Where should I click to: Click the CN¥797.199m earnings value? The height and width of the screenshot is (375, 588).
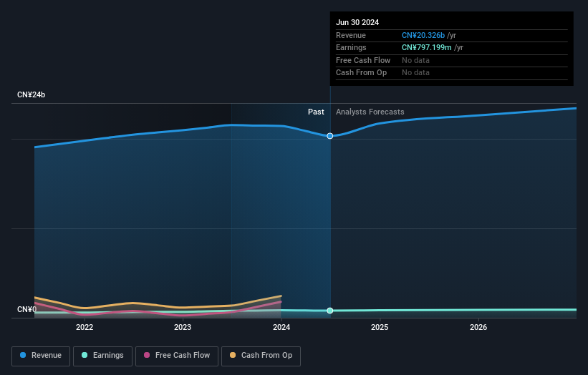427,47
